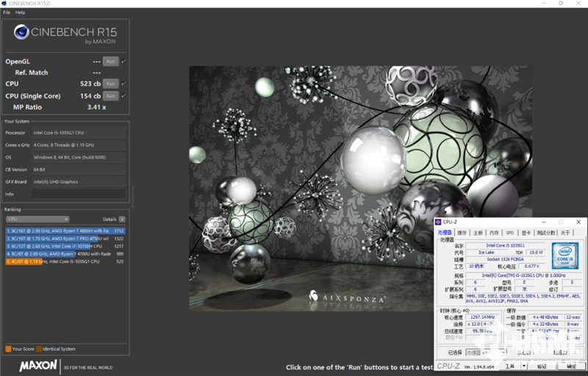
Task: Select the Intel Core i5-1035G1 ranking row
Action: coord(65,261)
